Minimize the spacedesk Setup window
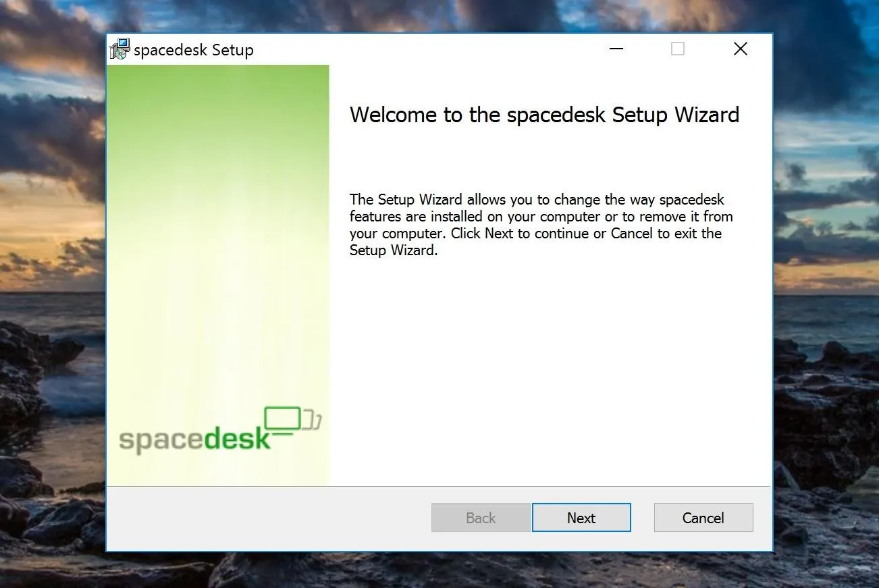This screenshot has height=588, width=879. (x=616, y=49)
